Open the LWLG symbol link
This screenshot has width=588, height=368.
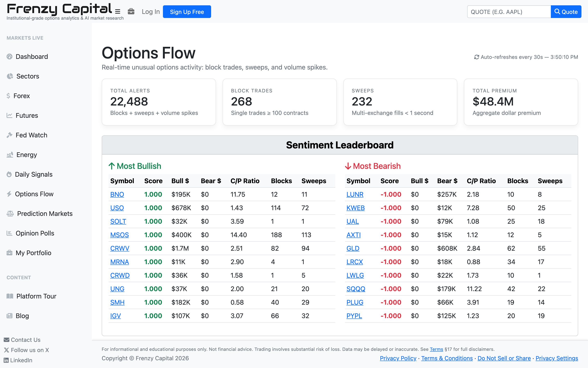pyautogui.click(x=355, y=275)
